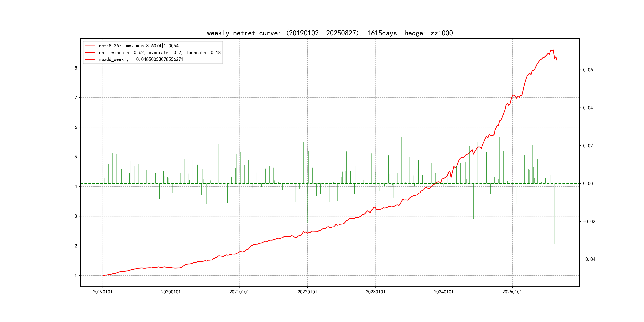Click right y-axis label 0.00
Image resolution: width=644 pixels, height=322 pixels.
click(x=588, y=183)
